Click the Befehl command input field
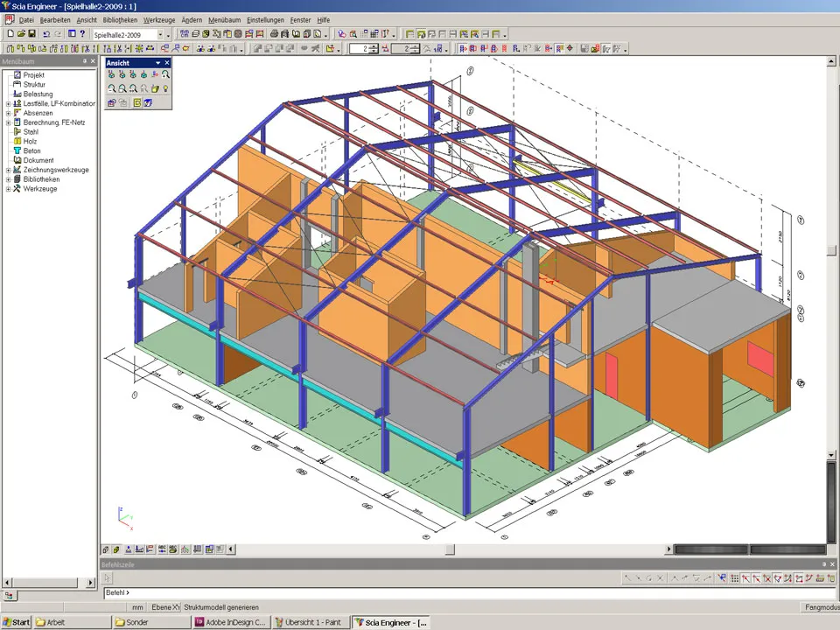The height and width of the screenshot is (630, 840). click(469, 592)
